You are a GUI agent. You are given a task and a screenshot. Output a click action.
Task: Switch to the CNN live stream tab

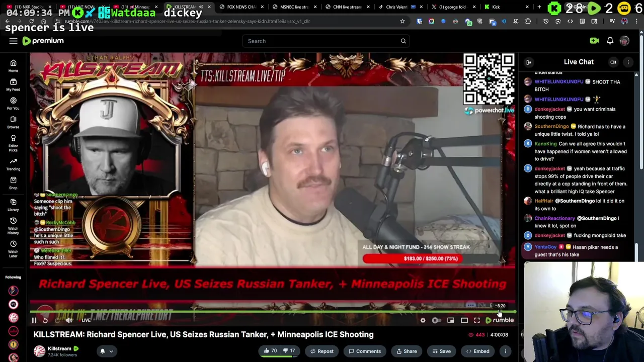coord(347,7)
